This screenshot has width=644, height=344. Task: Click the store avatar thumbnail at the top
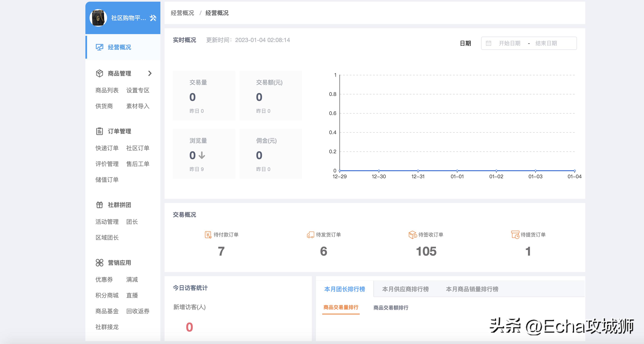coord(99,17)
